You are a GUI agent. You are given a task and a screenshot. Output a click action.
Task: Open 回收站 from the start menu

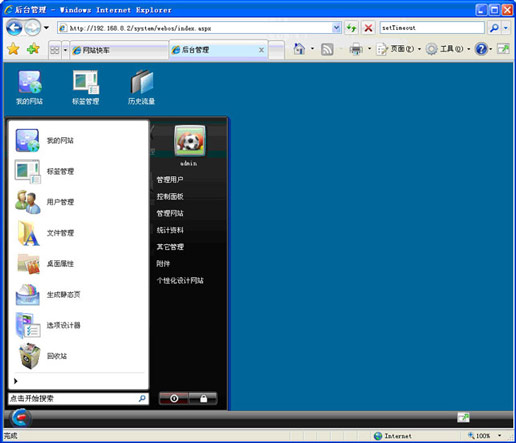point(41,356)
